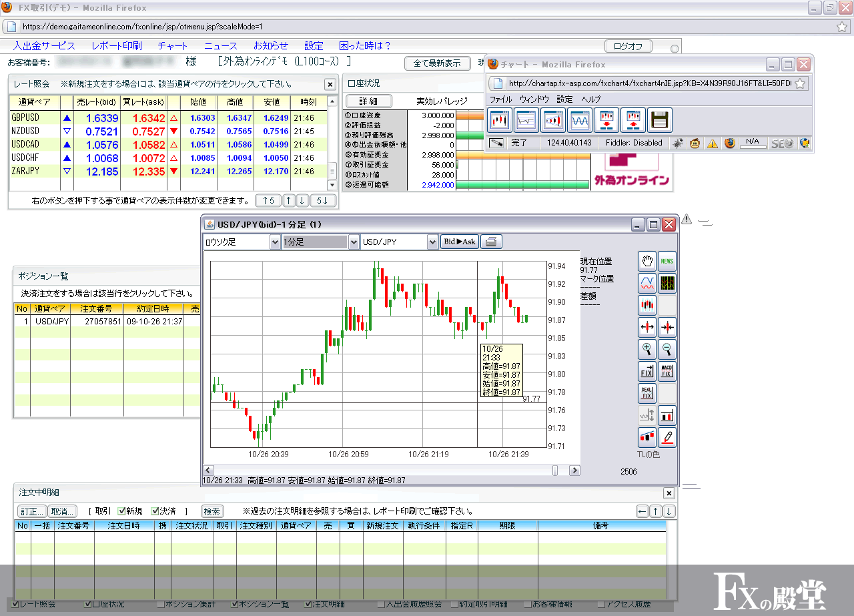Zoom in the chart with magnifier plus
Viewport: 854px width, 616px height.
click(647, 348)
